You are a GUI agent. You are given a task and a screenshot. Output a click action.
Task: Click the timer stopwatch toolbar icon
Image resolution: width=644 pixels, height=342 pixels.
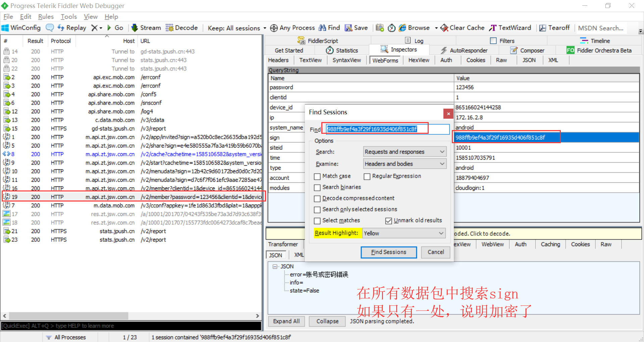(x=391, y=28)
